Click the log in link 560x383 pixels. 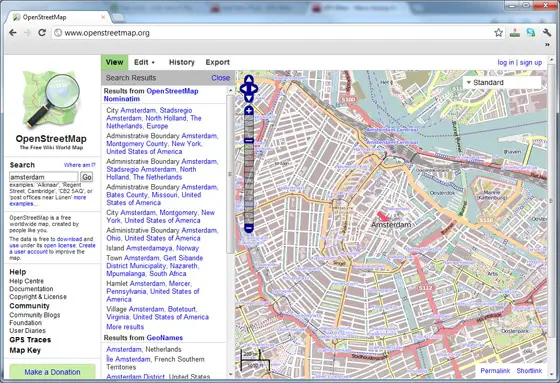pos(506,63)
